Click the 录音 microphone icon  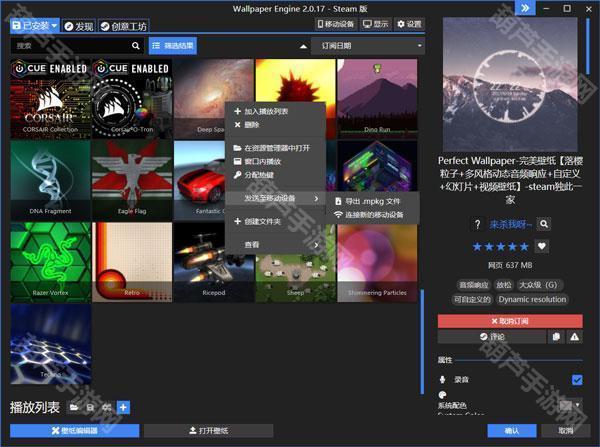(442, 380)
